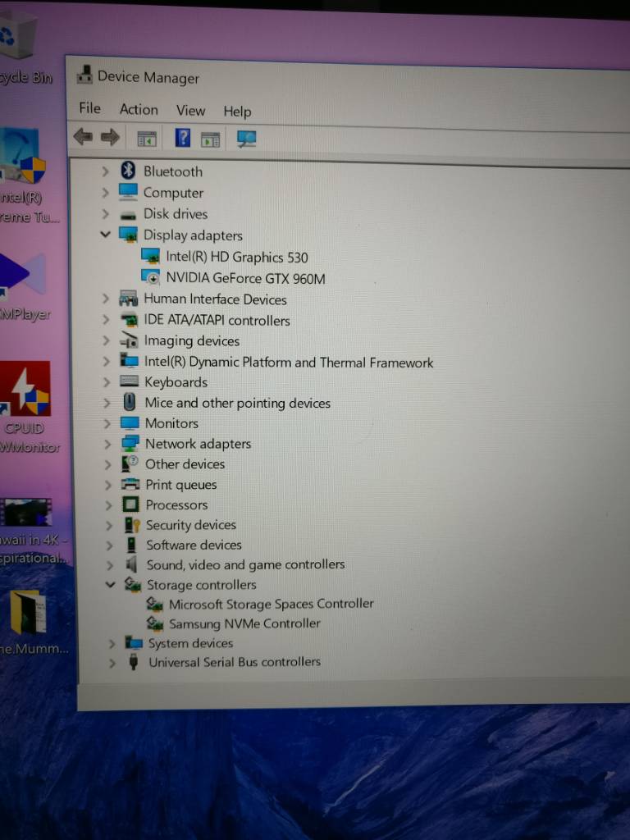Select the Software devices label
Screen dimensions: 630x840
click(194, 545)
